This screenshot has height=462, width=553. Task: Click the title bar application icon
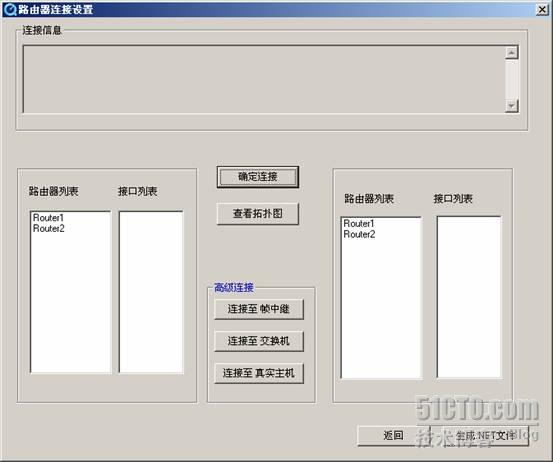click(x=10, y=10)
